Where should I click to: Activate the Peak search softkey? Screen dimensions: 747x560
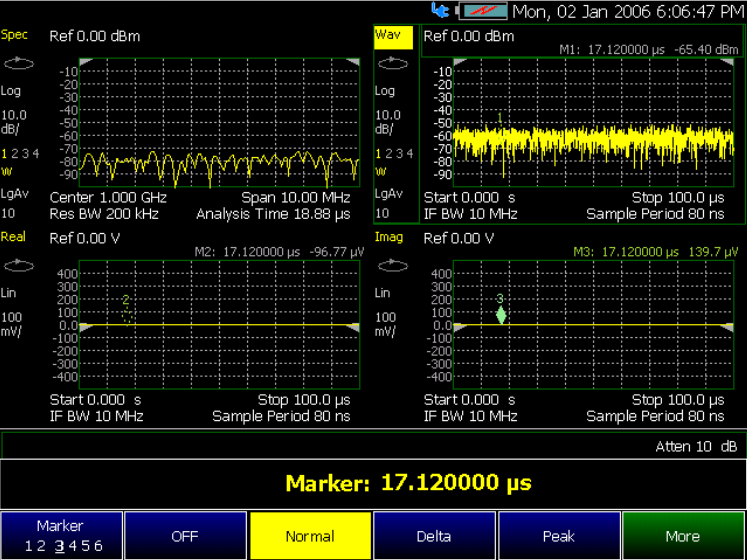pyautogui.click(x=559, y=535)
